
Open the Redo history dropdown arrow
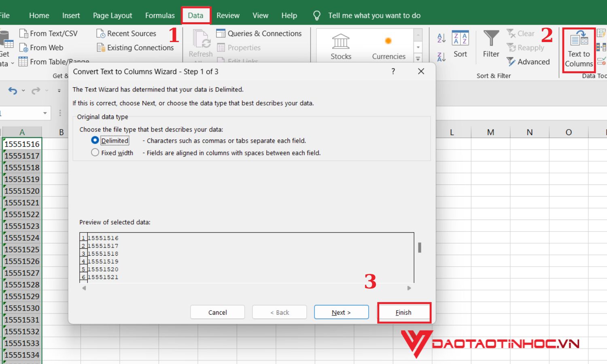click(47, 91)
